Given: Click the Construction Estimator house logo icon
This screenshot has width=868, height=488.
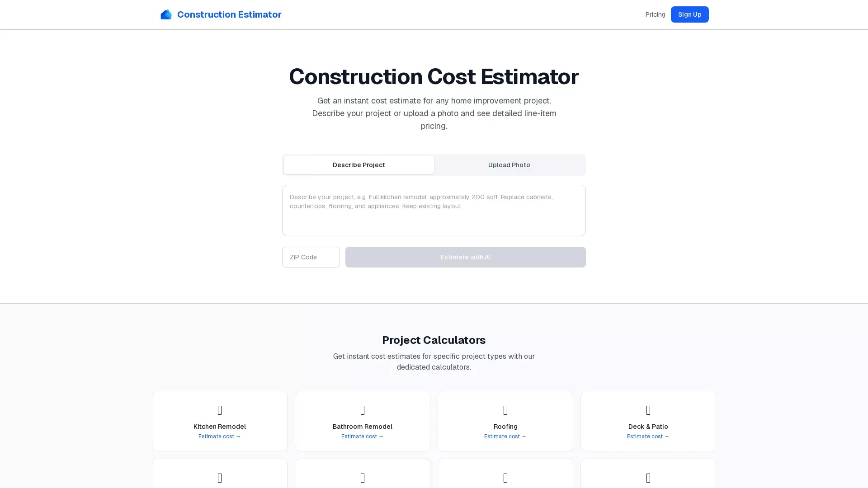Looking at the screenshot, I should [x=166, y=14].
